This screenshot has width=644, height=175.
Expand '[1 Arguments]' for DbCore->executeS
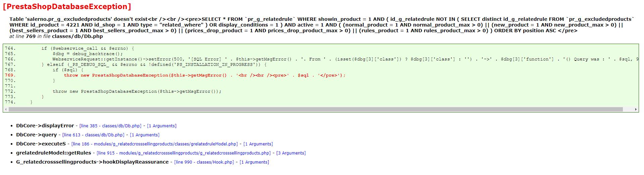[258, 144]
